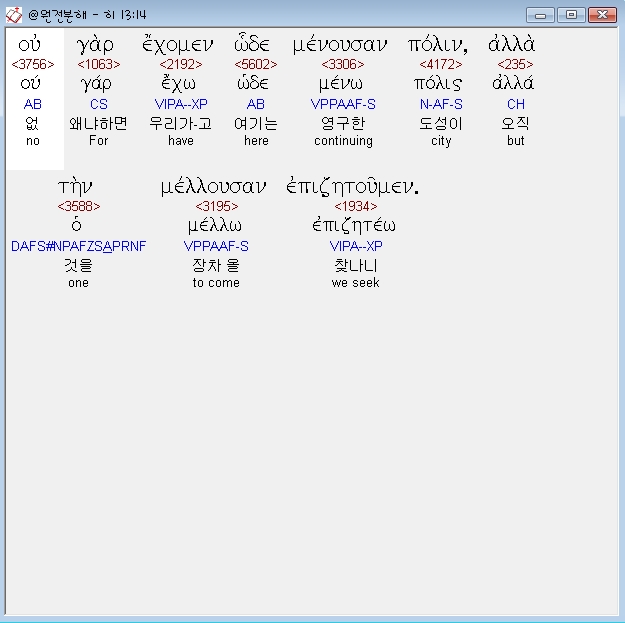Select the Greek word γὰρ
This screenshot has height=623, width=625.
(x=95, y=45)
